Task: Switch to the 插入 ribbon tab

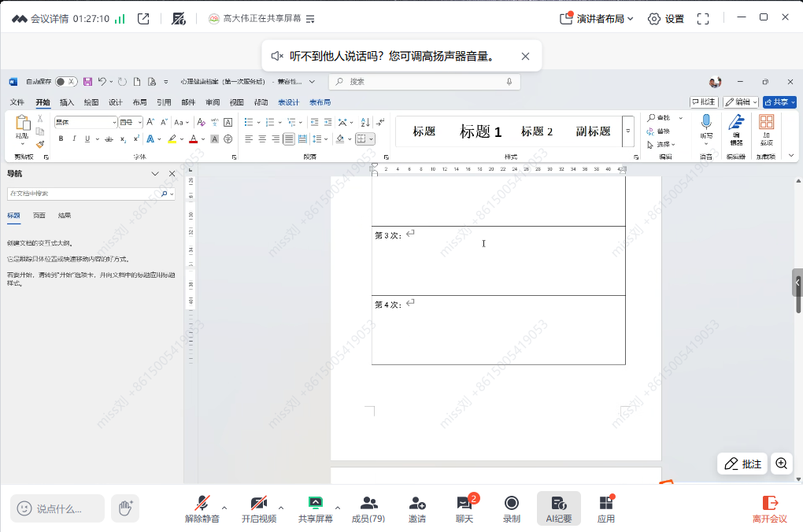Action: 66,102
